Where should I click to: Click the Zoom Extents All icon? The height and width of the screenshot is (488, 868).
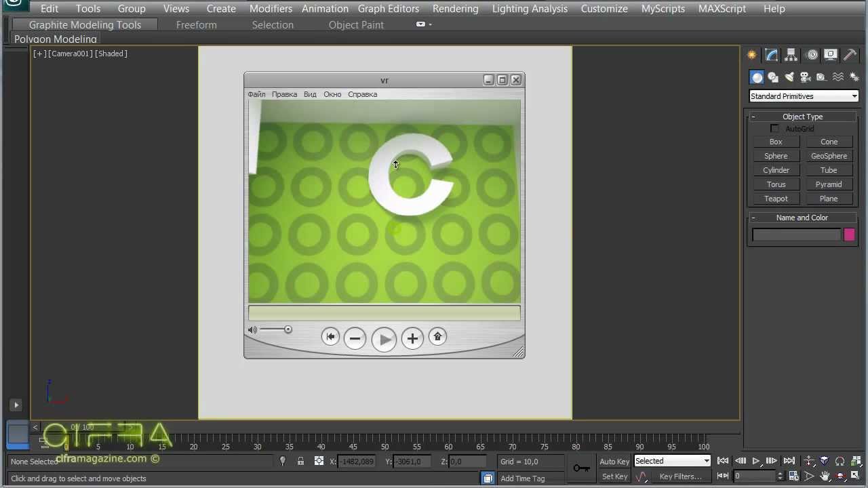coord(856,461)
